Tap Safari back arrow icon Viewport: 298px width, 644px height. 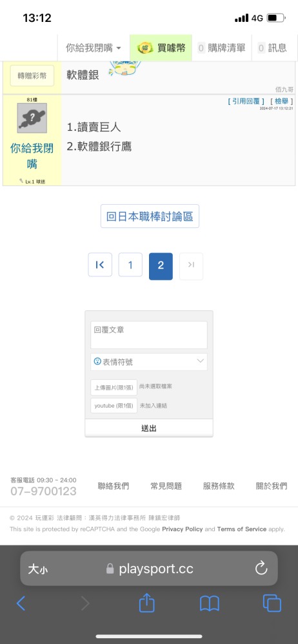click(21, 603)
